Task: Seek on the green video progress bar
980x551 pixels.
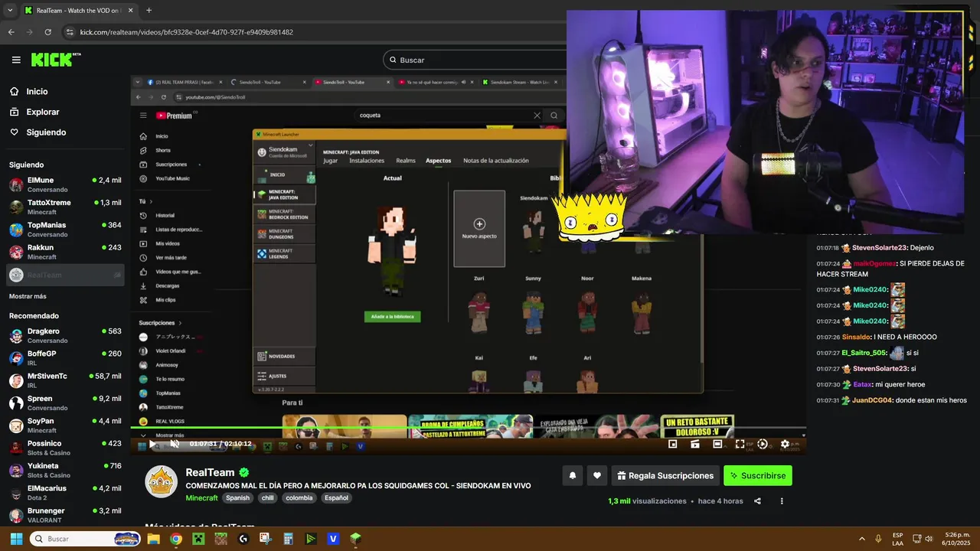Action: click(x=468, y=428)
